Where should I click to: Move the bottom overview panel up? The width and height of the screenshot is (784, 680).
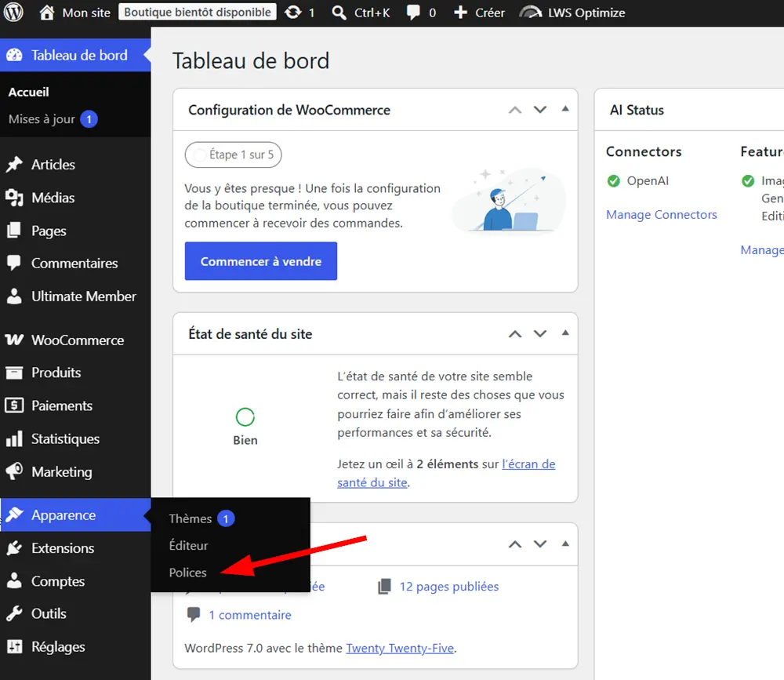click(515, 544)
